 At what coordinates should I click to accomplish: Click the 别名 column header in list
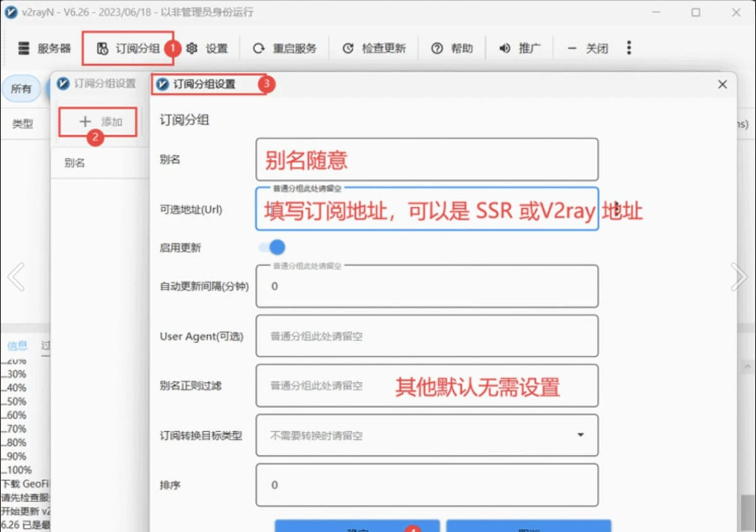click(x=74, y=163)
